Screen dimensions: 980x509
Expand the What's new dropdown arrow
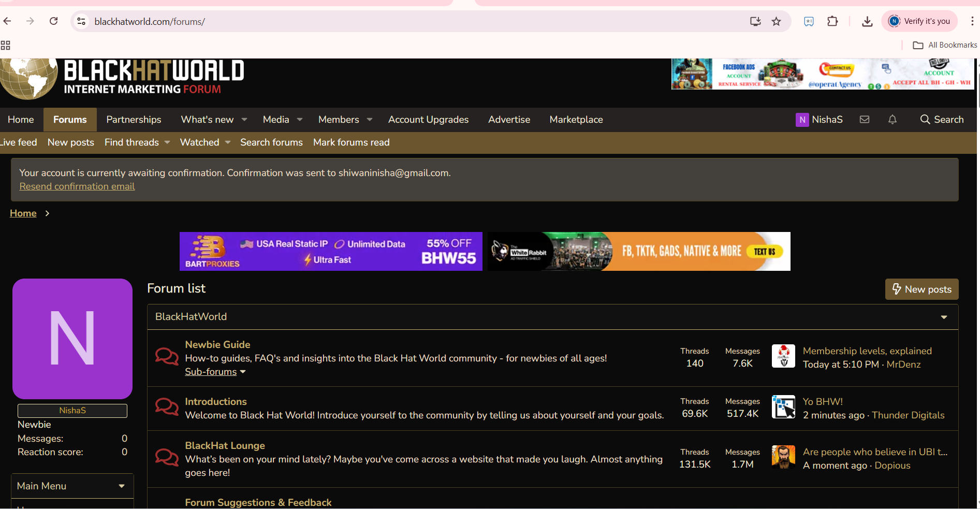point(244,120)
